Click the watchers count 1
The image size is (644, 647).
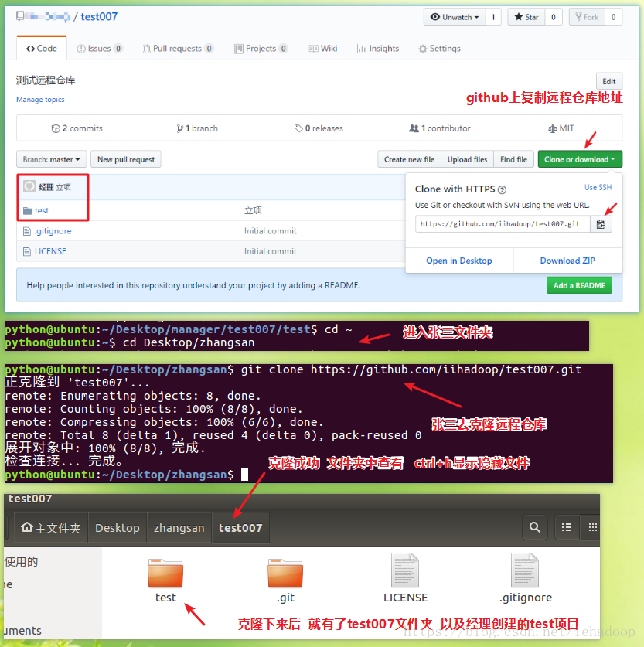click(x=493, y=17)
